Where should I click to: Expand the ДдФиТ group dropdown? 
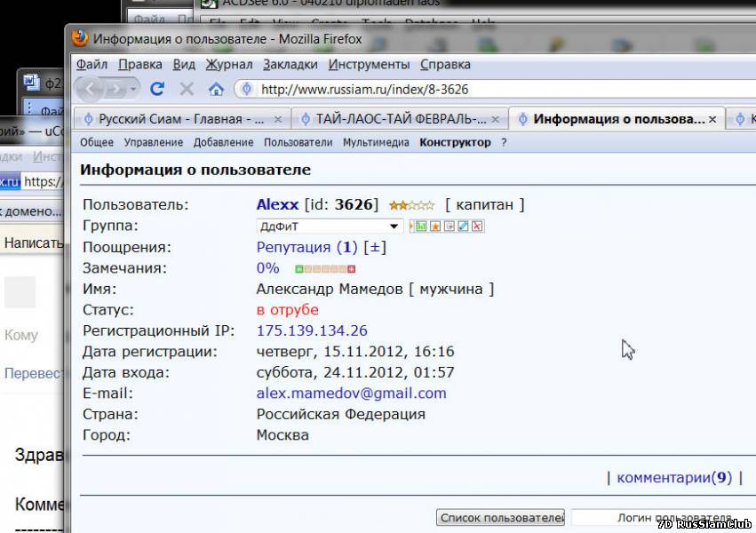330,226
